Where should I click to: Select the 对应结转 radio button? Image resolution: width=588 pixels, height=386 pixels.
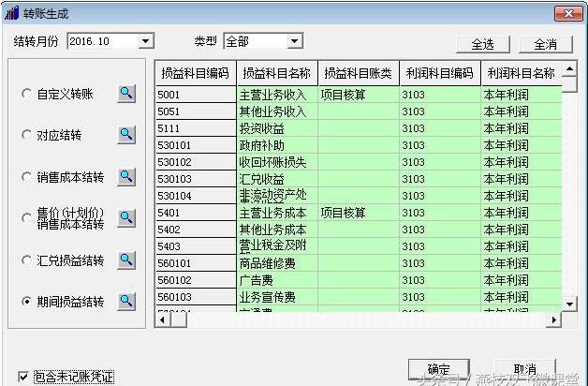(x=26, y=135)
